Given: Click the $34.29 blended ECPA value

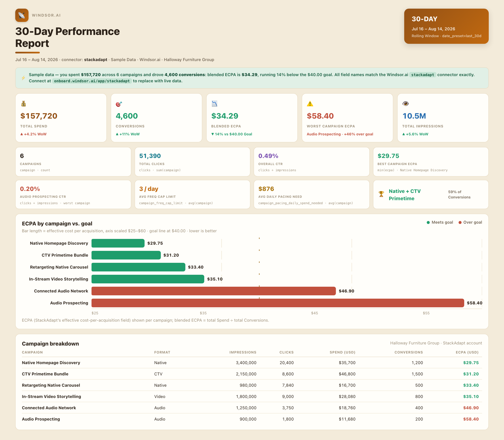Looking at the screenshot, I should pyautogui.click(x=225, y=116).
